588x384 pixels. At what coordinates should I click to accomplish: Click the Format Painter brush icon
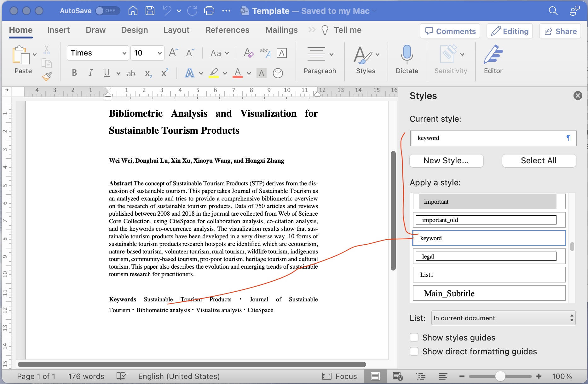click(x=47, y=76)
